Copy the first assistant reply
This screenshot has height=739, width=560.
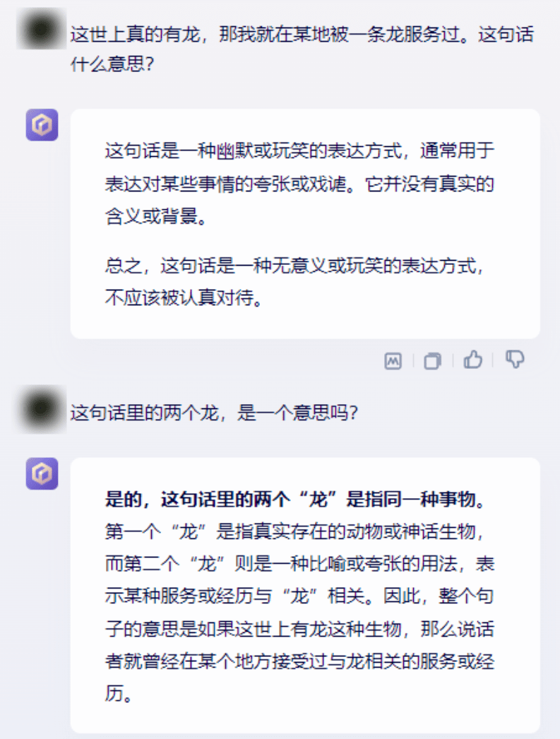(432, 361)
